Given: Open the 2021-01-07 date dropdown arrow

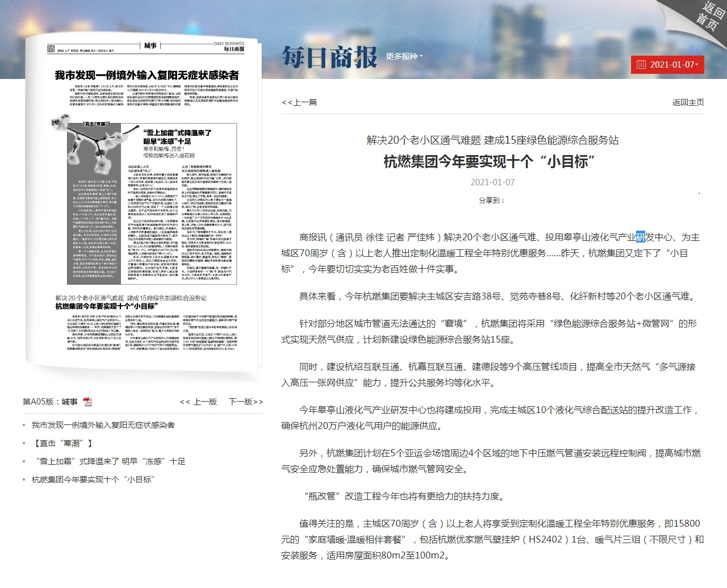Looking at the screenshot, I should pyautogui.click(x=696, y=65).
